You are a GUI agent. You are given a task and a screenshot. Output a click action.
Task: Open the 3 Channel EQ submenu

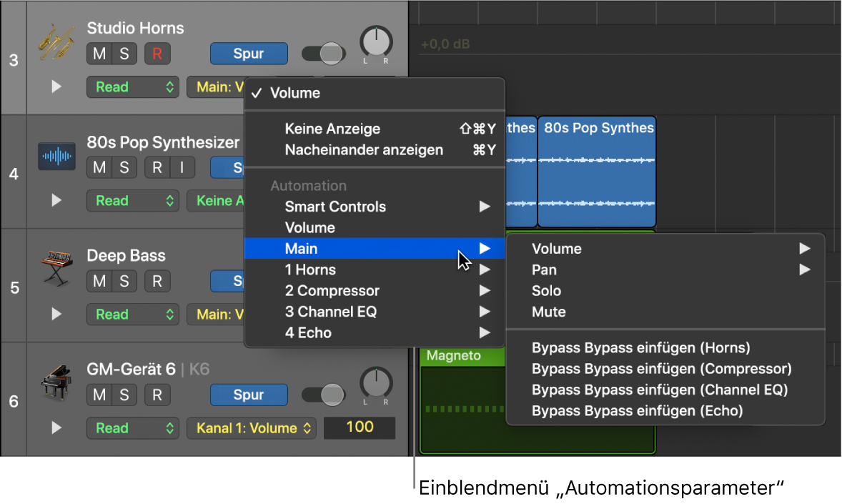375,312
